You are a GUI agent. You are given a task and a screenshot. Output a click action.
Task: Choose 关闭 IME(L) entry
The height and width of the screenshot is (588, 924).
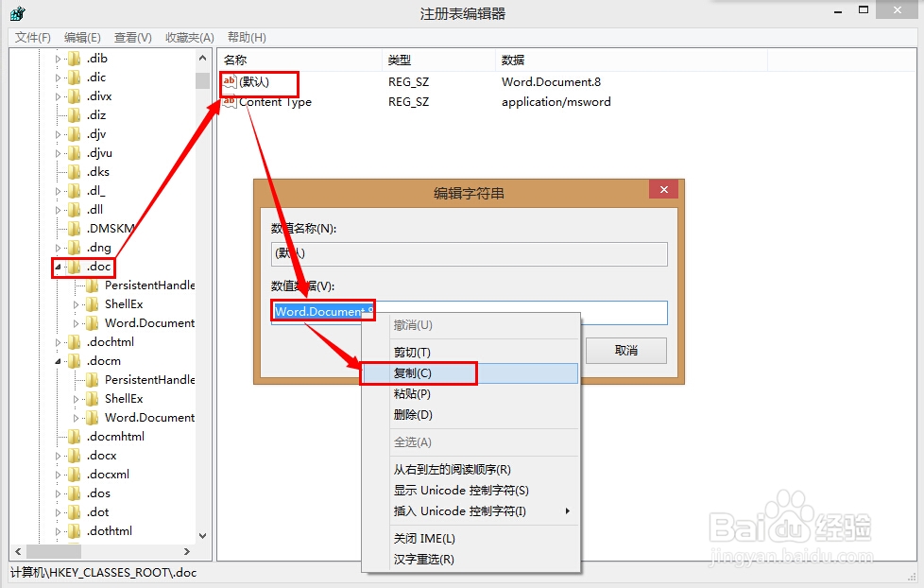(470, 539)
